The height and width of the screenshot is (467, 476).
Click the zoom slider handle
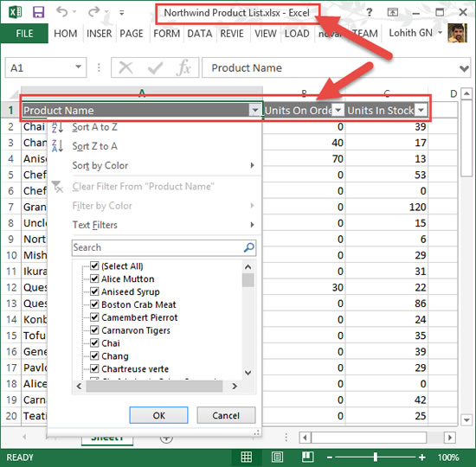pos(376,457)
